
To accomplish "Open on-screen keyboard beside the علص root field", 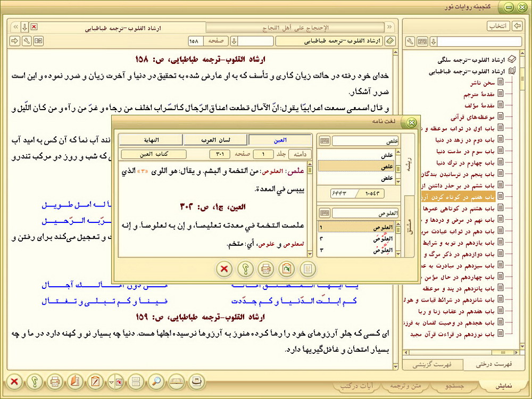I will 325,141.
